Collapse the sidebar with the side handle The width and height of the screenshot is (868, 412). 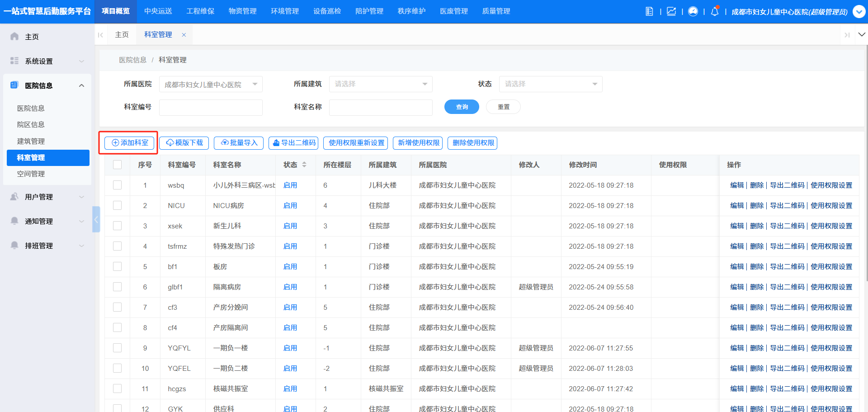(96, 219)
